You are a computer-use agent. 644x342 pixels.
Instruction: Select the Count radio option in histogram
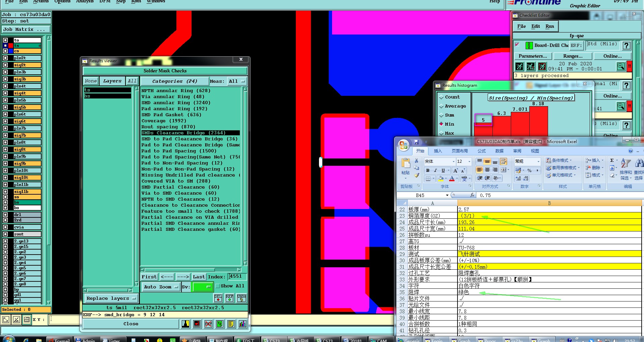coord(441,97)
